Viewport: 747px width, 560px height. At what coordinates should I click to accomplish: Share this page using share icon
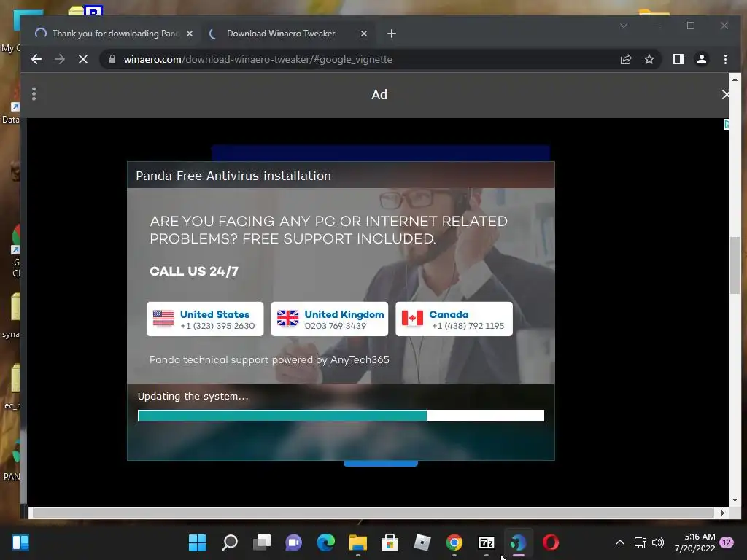[625, 60]
